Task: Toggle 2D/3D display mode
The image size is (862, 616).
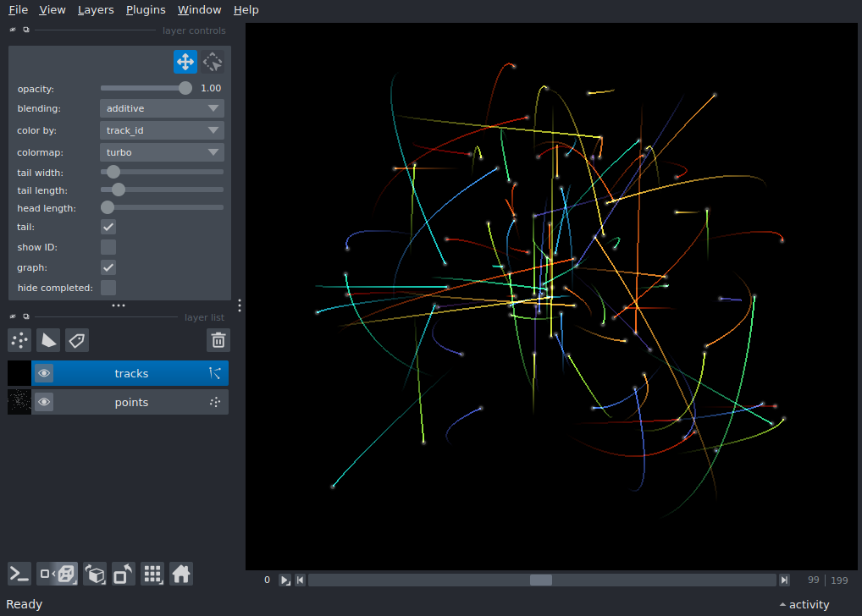Action: pos(58,573)
